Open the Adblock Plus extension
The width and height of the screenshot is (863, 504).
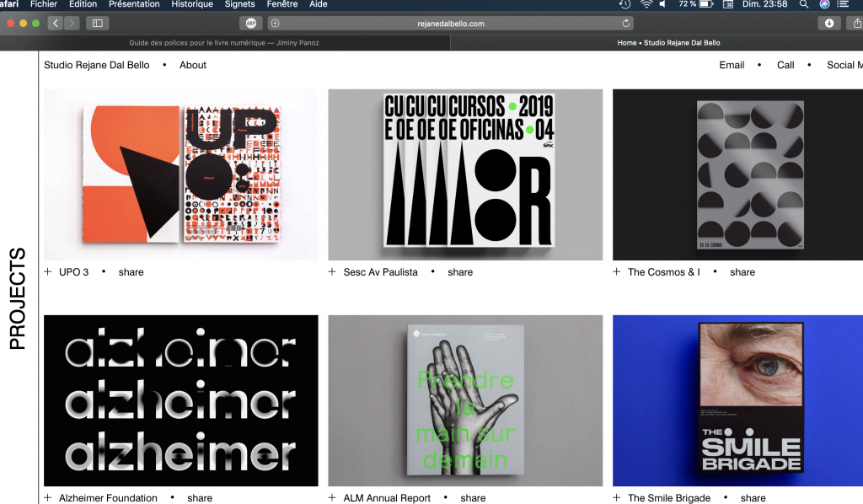(251, 23)
